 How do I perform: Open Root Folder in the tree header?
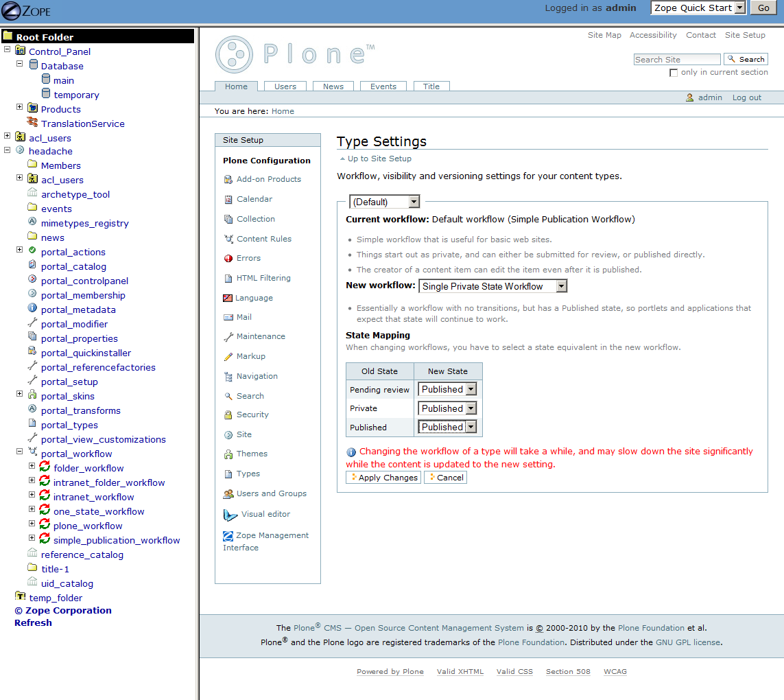click(x=45, y=37)
